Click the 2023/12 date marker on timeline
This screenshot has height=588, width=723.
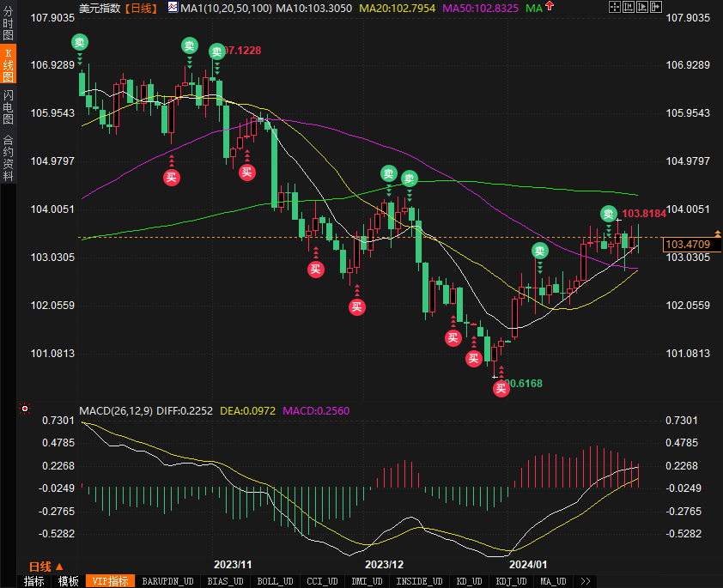(384, 565)
